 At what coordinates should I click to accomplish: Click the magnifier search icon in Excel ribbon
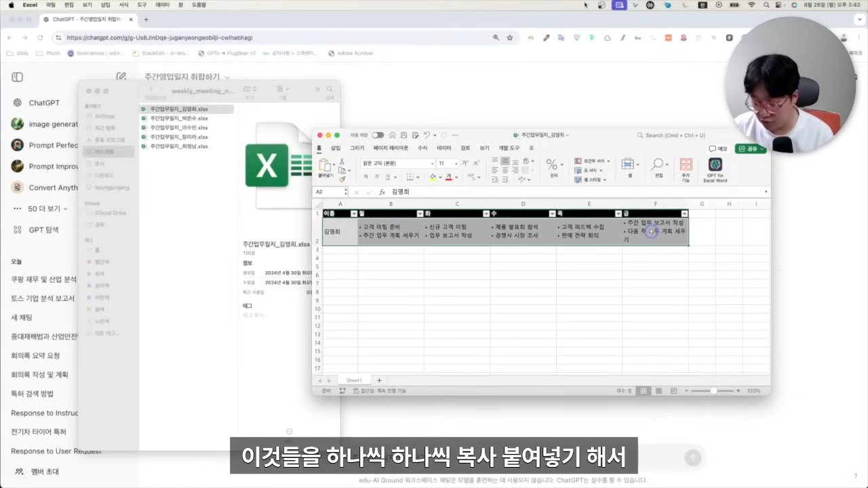[657, 164]
